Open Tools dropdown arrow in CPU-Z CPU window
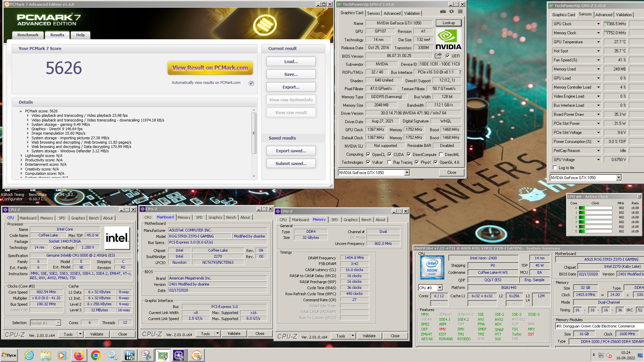The width and height of the screenshot is (644, 362). (80, 334)
